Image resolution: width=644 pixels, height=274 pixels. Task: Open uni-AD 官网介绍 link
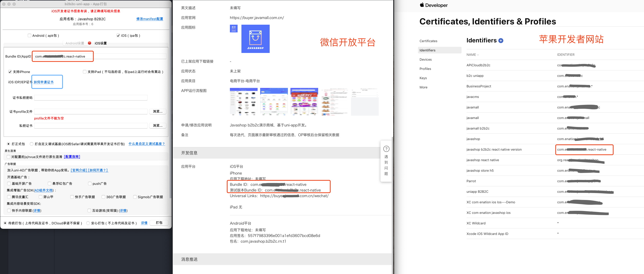pyautogui.click(x=79, y=170)
